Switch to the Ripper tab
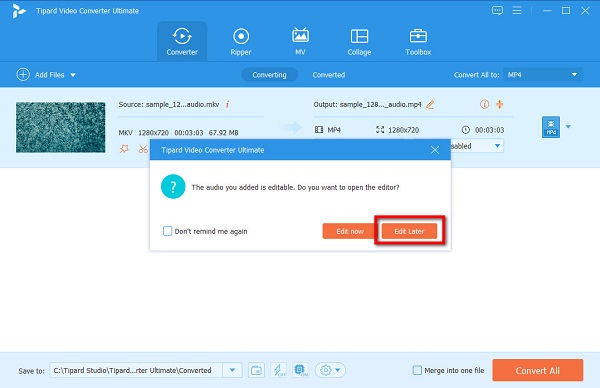 [241, 41]
